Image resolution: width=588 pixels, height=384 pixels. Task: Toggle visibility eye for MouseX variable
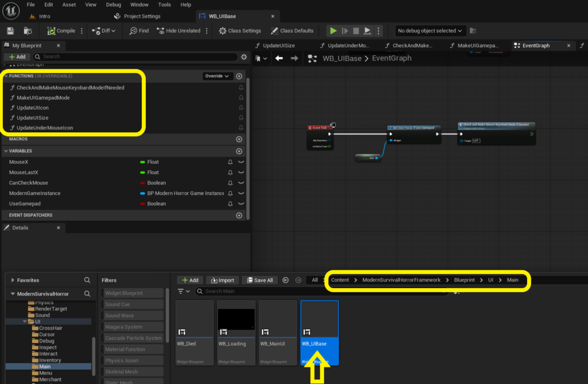241,162
